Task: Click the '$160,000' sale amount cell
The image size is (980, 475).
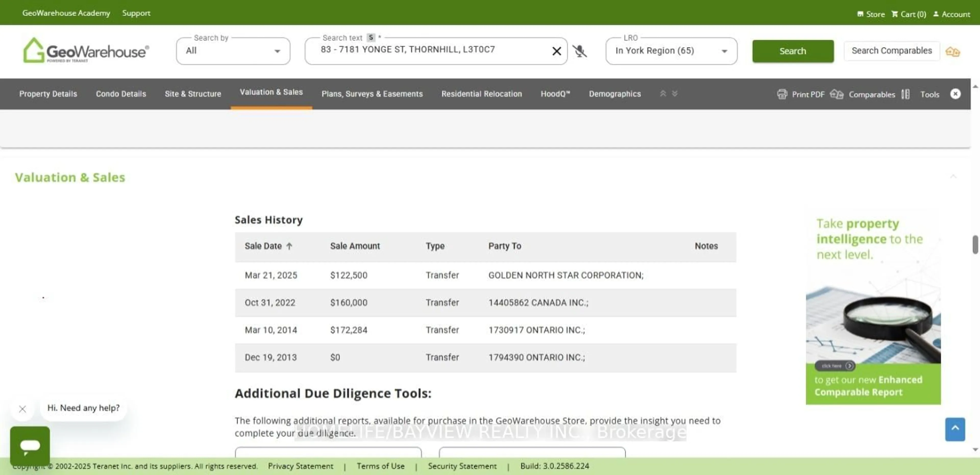Action: click(349, 303)
